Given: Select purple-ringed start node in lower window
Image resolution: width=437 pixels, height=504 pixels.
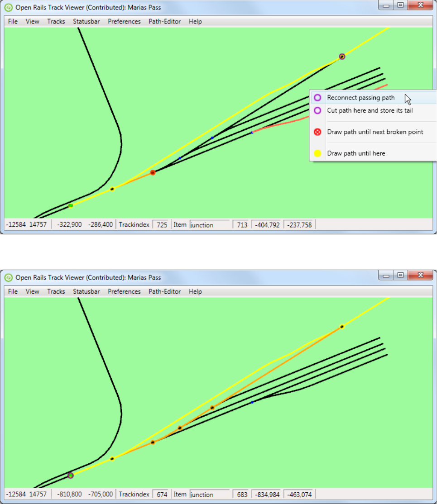Looking at the screenshot, I should 71,475.
